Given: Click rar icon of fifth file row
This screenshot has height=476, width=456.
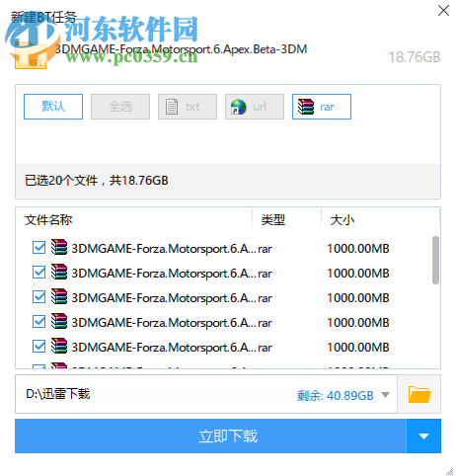Looking at the screenshot, I should pyautogui.click(x=59, y=346).
